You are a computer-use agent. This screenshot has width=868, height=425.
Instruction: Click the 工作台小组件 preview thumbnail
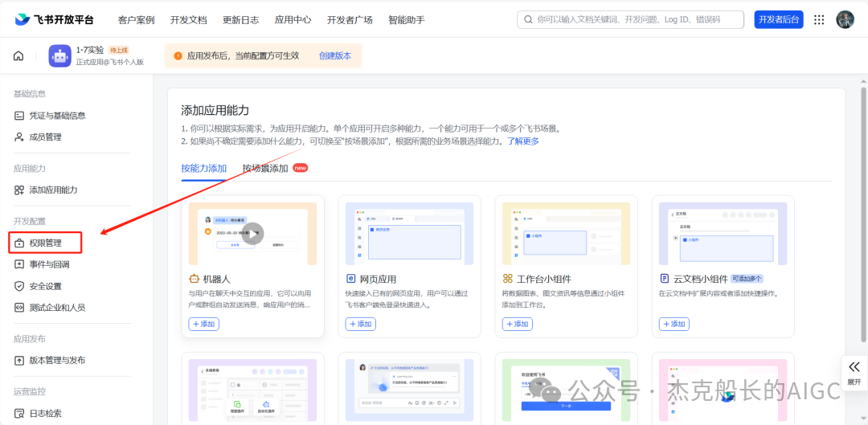pos(566,234)
